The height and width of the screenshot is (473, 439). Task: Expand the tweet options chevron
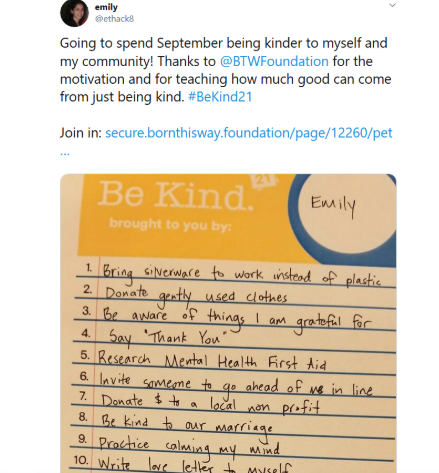click(x=392, y=5)
